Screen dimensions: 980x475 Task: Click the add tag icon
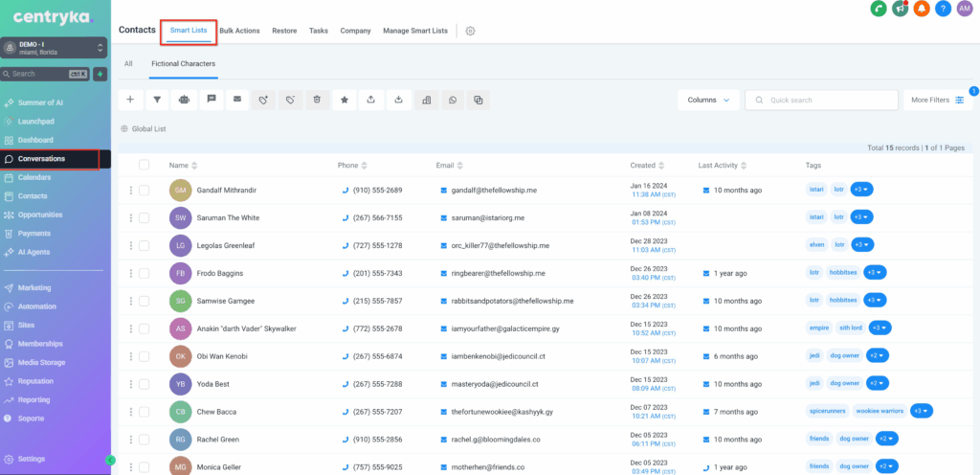(264, 100)
